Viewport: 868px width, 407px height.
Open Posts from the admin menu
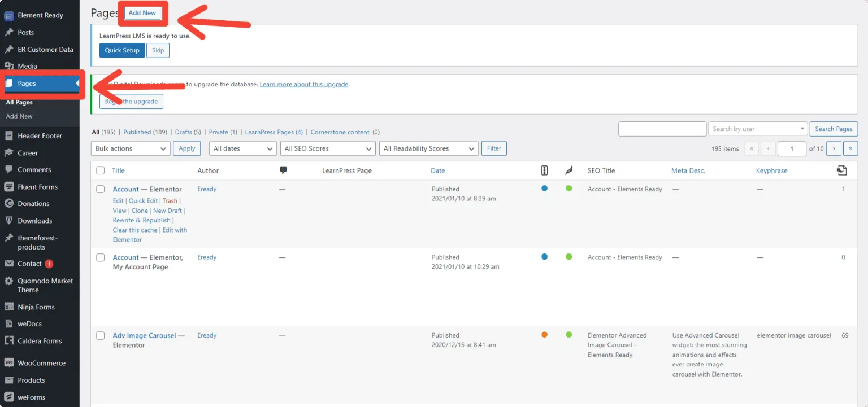25,32
